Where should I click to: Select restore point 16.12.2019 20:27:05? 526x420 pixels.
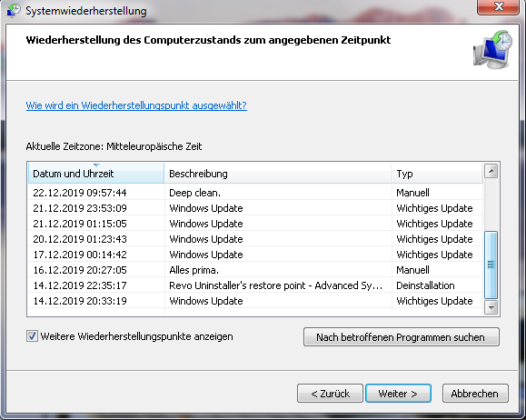pos(255,270)
